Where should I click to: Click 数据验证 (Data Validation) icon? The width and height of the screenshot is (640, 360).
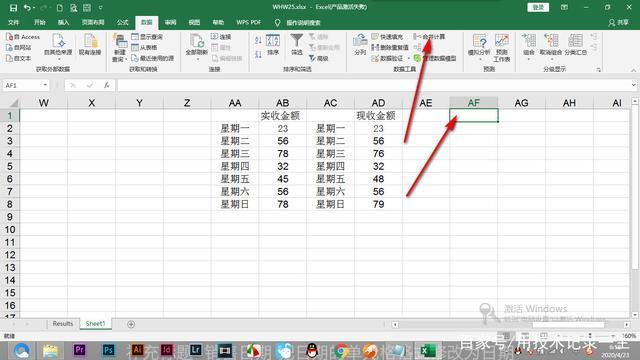(x=387, y=58)
